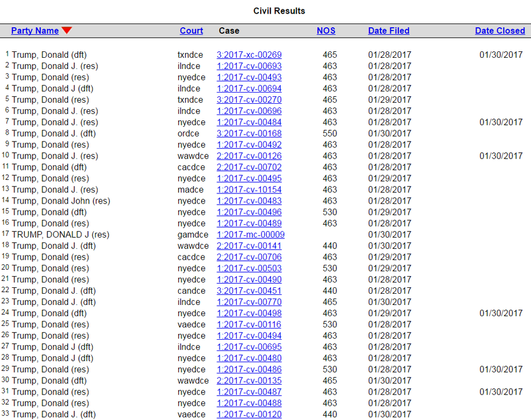
Task: Sort by Date Closed column header
Action: tap(500, 31)
